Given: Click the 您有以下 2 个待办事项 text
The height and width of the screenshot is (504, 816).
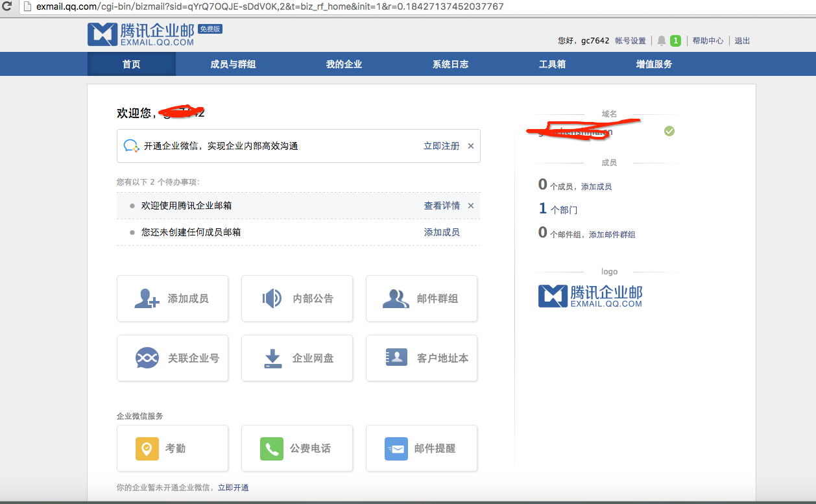Looking at the screenshot, I should [158, 182].
